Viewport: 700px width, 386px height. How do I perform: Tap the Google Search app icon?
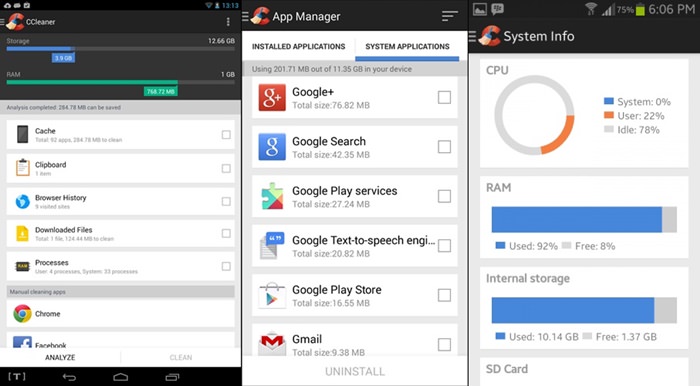(272, 146)
